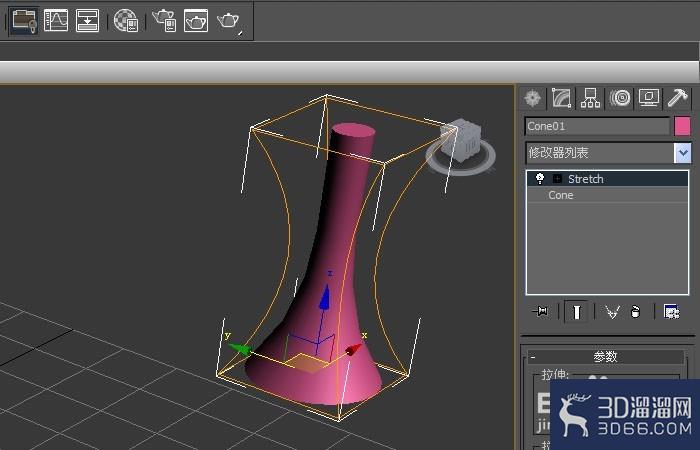700x450 pixels.
Task: Open Render Setup teapot icon
Action: [x=164, y=21]
